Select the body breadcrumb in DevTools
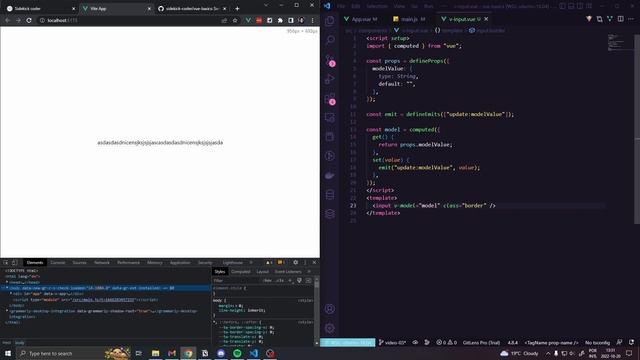Image resolution: width=640 pixels, height=360 pixels. [20, 343]
